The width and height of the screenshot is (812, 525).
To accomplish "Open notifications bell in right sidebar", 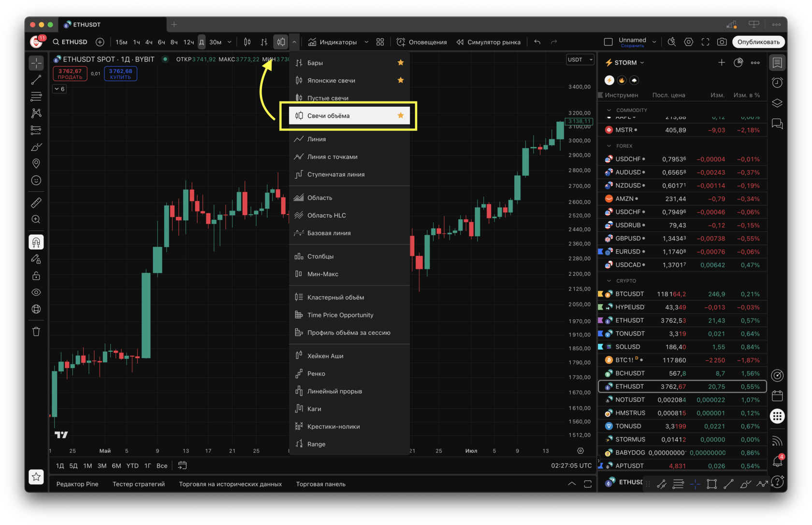I will tap(777, 461).
